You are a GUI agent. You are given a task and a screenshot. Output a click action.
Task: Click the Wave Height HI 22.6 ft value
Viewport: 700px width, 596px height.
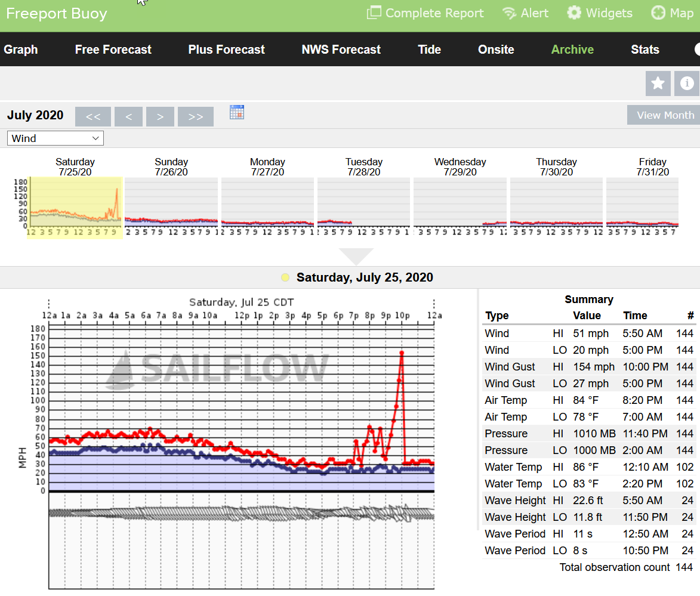coord(588,501)
